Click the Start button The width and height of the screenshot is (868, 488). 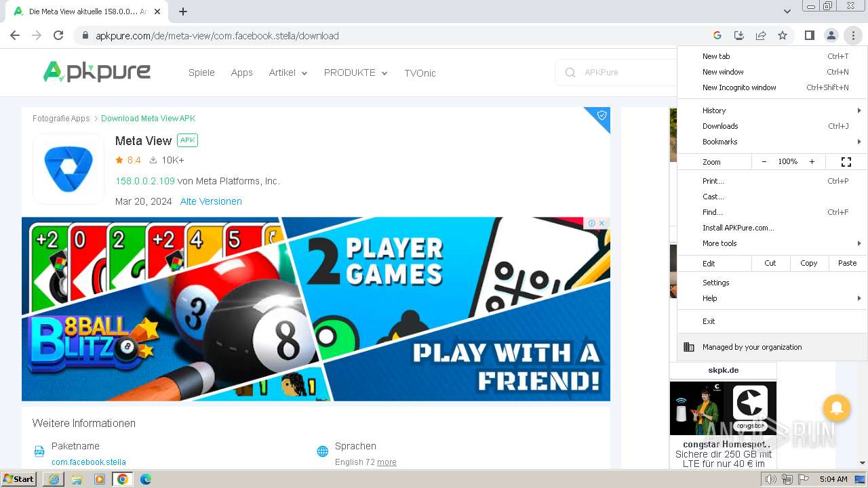tap(19, 479)
